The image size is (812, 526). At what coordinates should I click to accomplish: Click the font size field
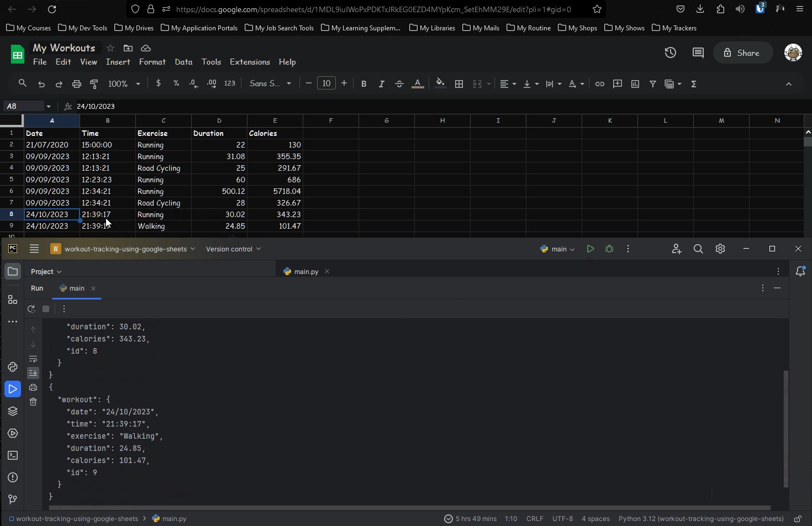click(326, 83)
